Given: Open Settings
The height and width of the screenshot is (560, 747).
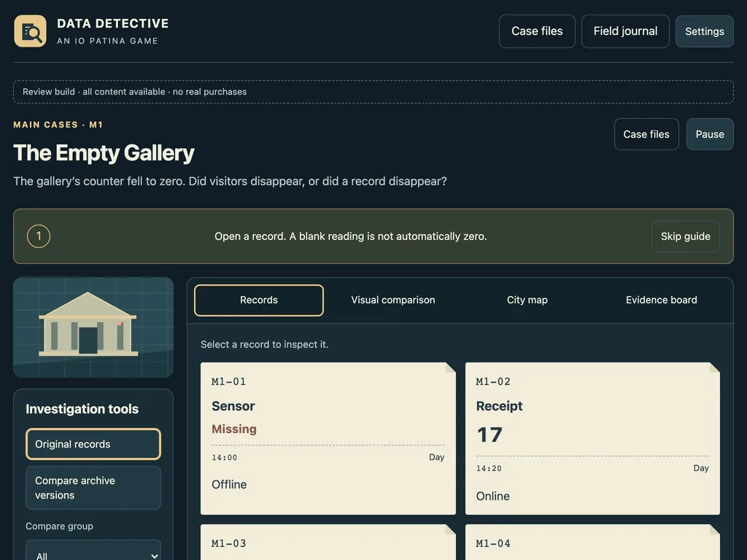Looking at the screenshot, I should point(704,31).
